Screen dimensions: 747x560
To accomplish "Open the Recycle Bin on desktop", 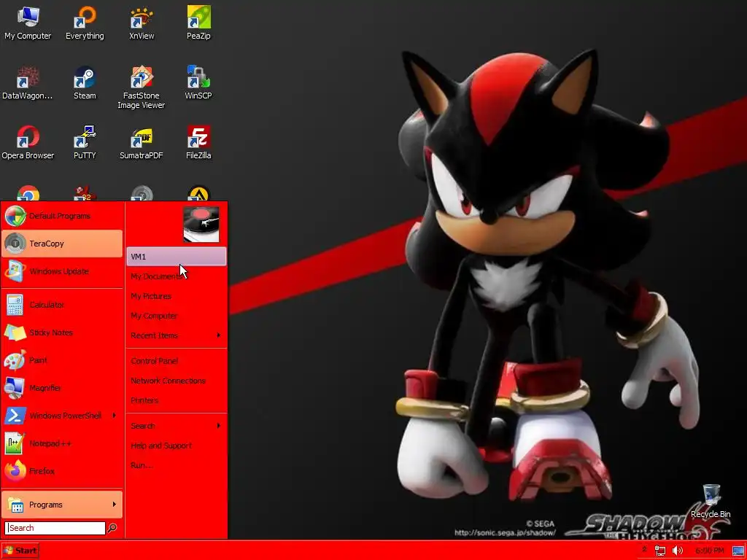I will pyautogui.click(x=711, y=502).
